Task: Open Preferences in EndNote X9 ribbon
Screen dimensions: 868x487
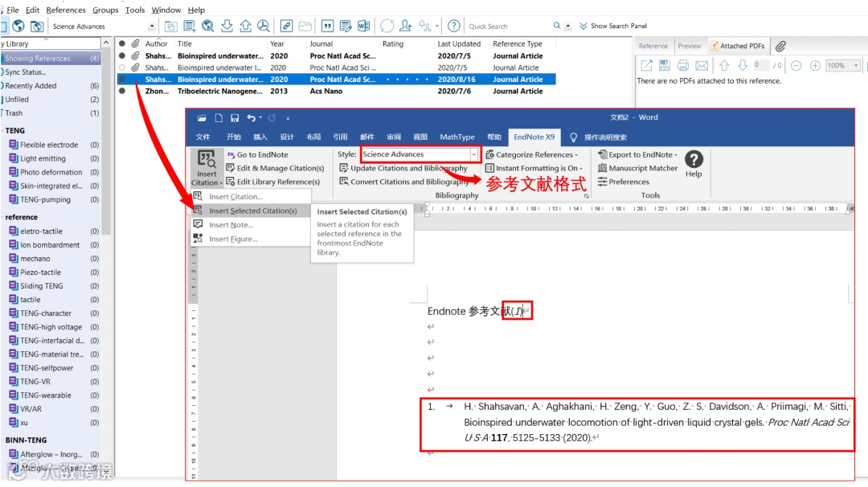Action: [624, 182]
